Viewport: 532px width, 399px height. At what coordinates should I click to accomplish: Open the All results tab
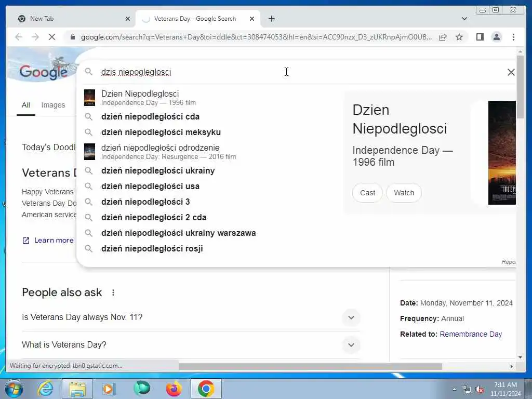coord(26,105)
